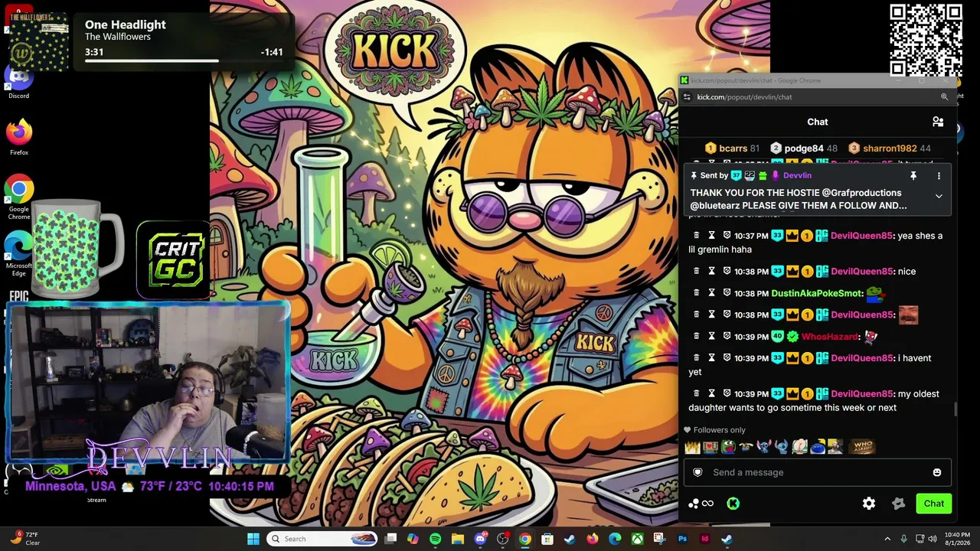Open the weather widget showing 72°F Clear
The height and width of the screenshot is (551, 980).
(x=24, y=539)
